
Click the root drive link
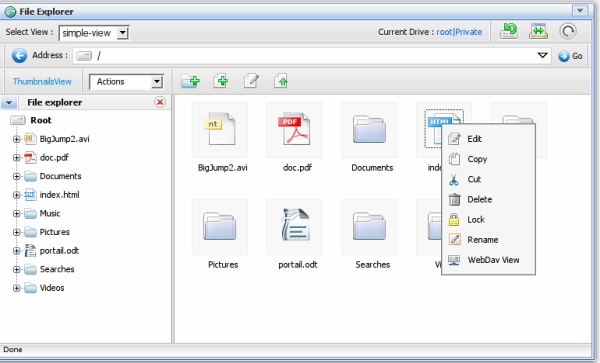pyautogui.click(x=444, y=32)
